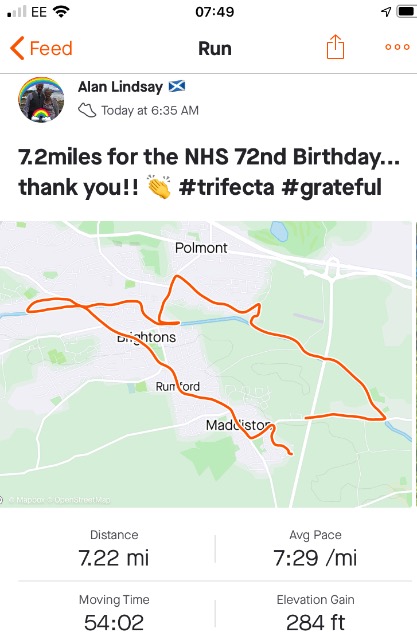Tap the Distance 7.22 mi stat
Viewport: 417px width, 640px height.
click(x=114, y=549)
